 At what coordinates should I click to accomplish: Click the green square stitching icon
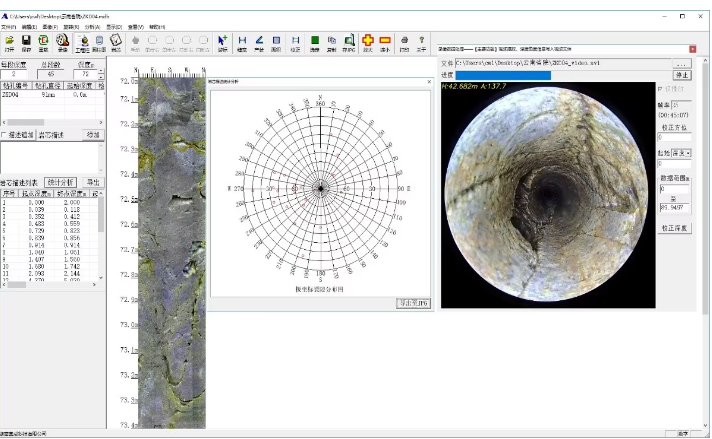pyautogui.click(x=314, y=41)
